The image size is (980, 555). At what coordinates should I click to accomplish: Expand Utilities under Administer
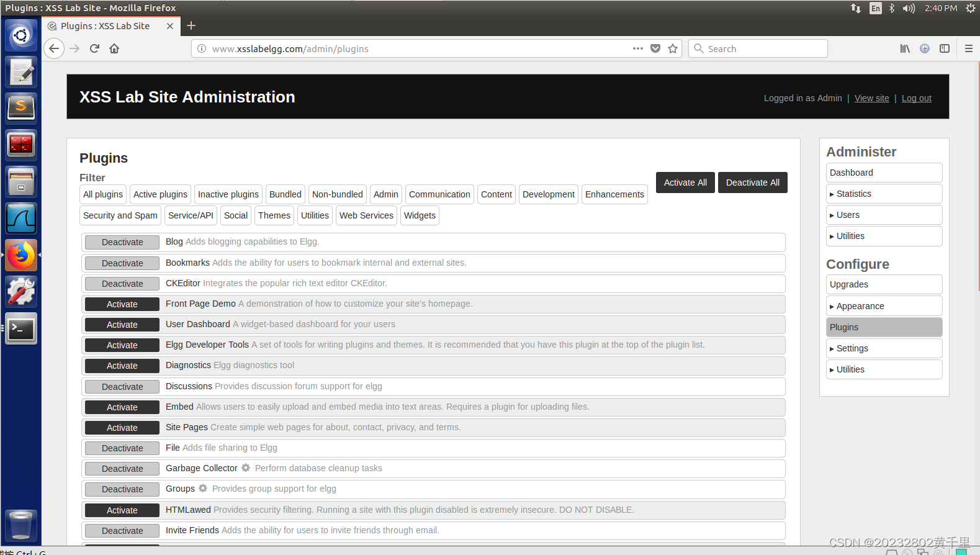tap(884, 236)
